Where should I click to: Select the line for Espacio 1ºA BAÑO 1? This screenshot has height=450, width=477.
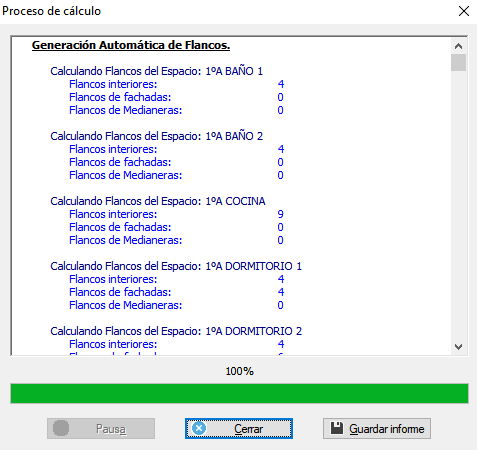coord(157,71)
